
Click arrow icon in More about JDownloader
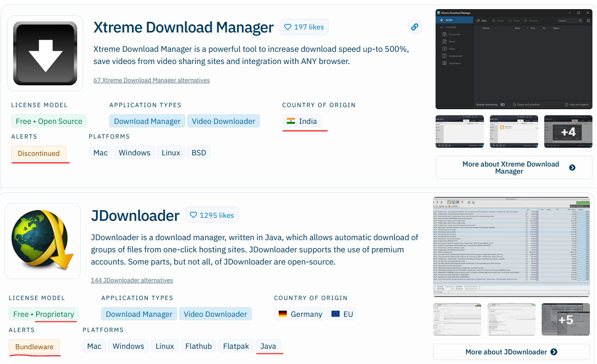[x=554, y=352]
